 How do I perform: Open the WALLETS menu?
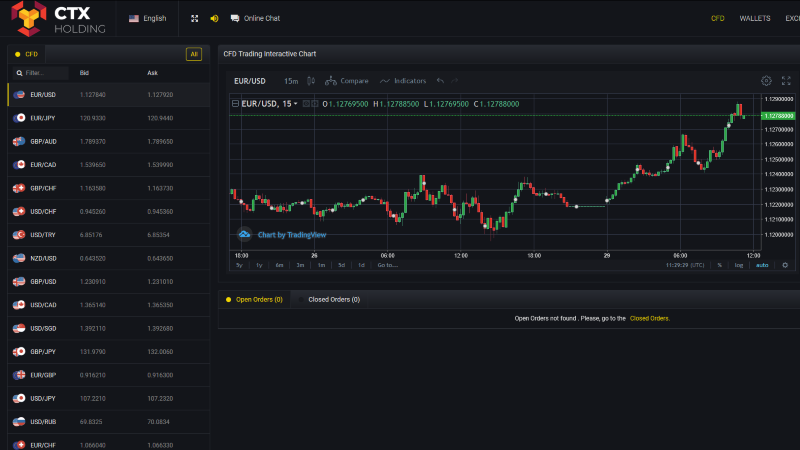[x=755, y=18]
